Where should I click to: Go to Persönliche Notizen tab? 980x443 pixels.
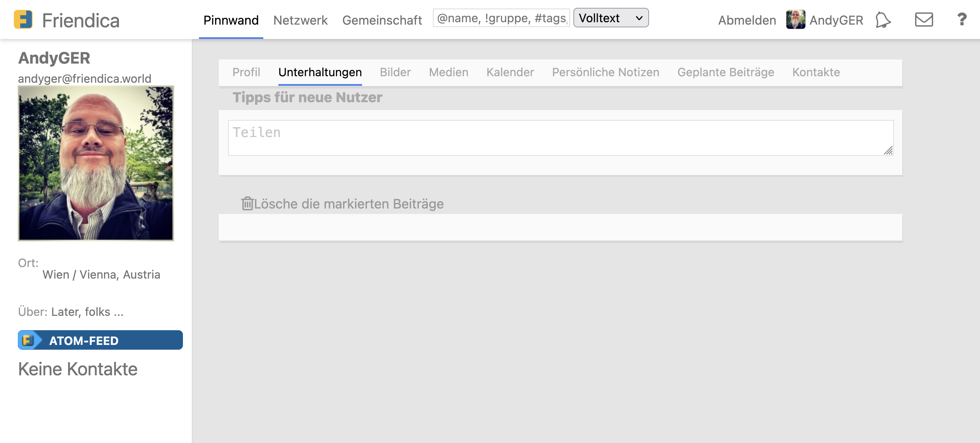[605, 72]
